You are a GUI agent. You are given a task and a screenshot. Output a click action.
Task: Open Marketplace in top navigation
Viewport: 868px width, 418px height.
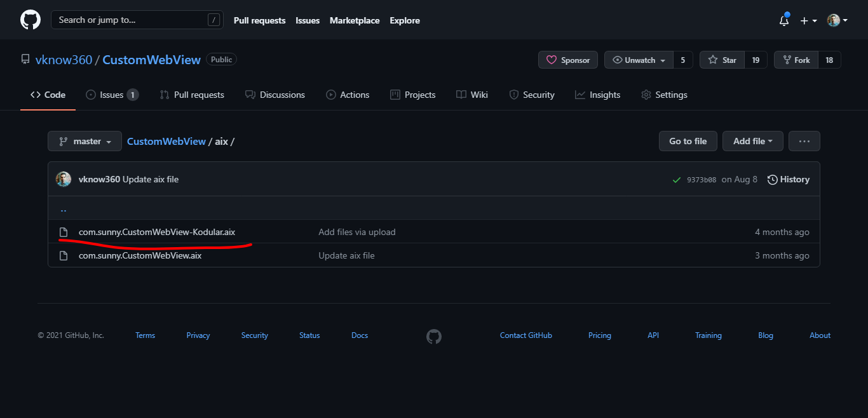(x=355, y=20)
